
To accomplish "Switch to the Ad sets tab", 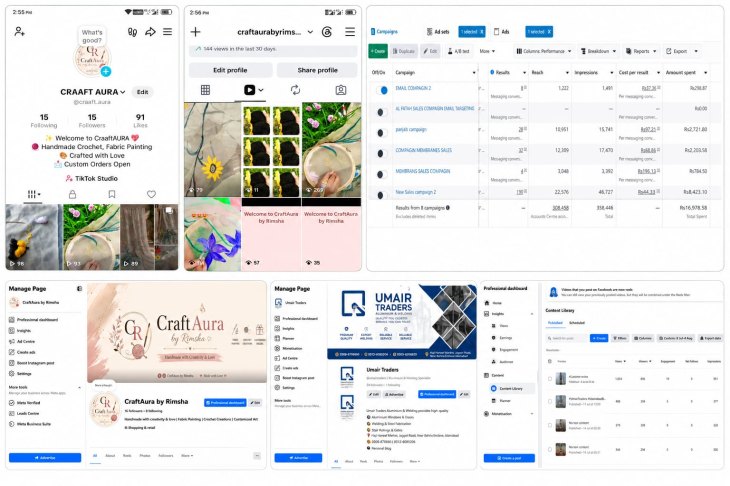I will tap(438, 32).
